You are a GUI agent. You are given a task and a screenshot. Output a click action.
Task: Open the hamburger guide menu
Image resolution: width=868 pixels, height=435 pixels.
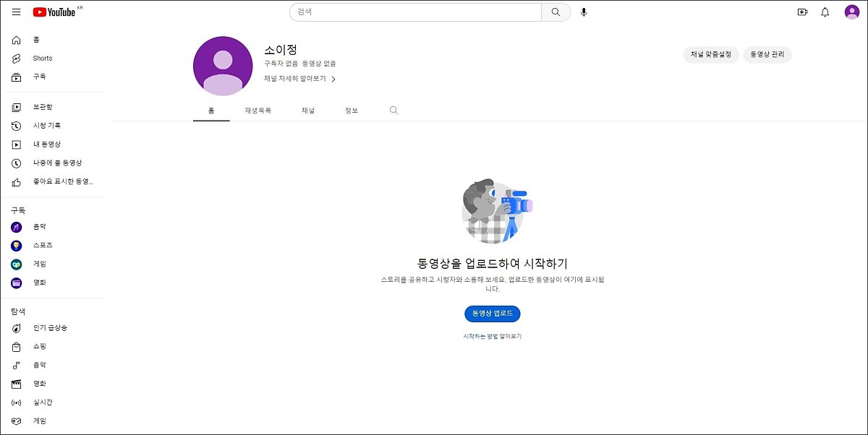16,12
